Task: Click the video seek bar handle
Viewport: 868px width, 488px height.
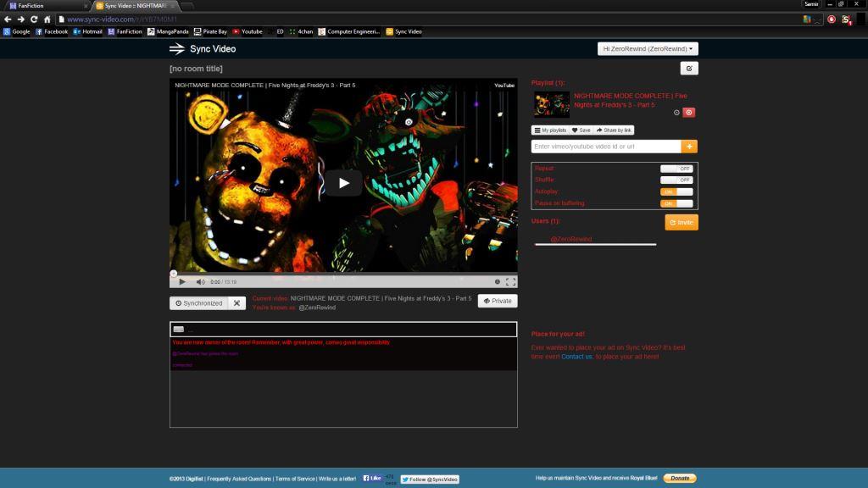Action: coord(173,274)
